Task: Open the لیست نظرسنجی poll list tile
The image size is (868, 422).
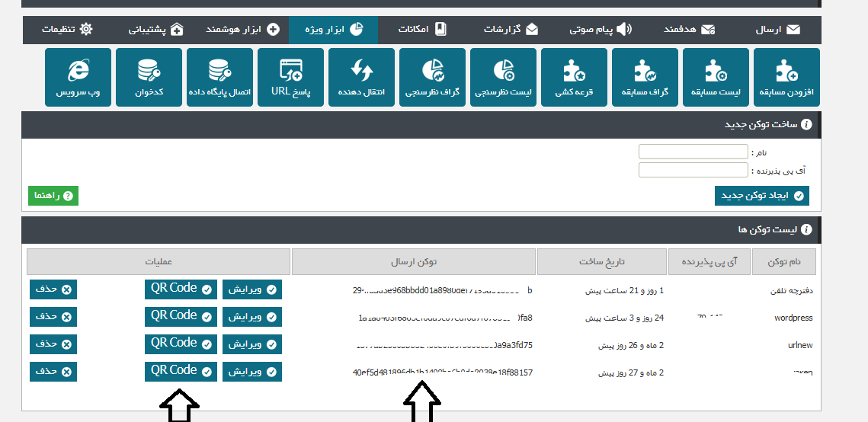Action: point(503,77)
